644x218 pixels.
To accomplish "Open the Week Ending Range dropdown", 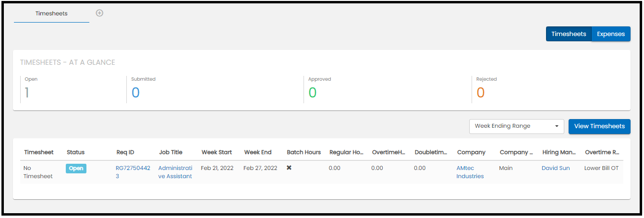I will (x=516, y=126).
